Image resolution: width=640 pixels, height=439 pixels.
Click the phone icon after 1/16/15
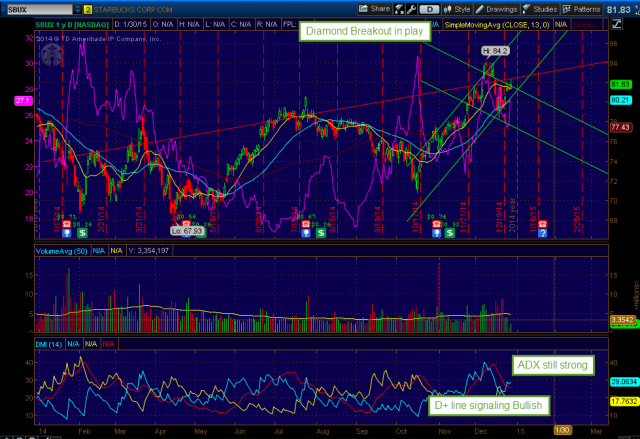pos(542,224)
